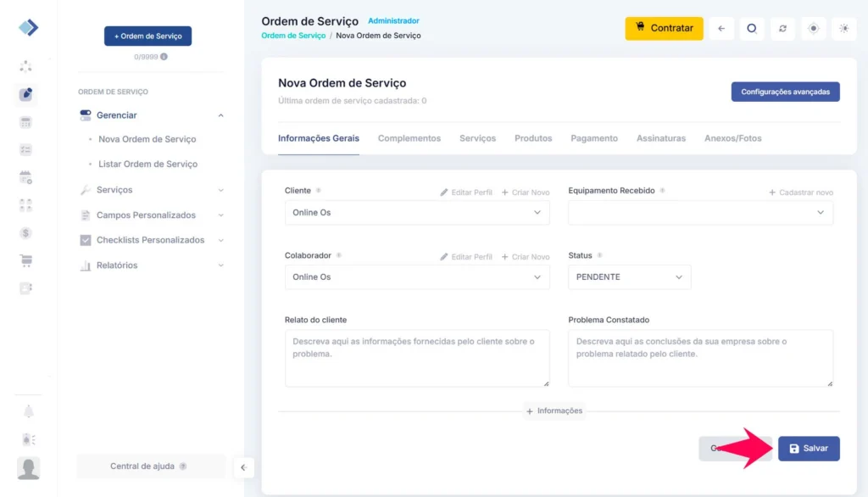Click the refresh icon in top toolbar
The image size is (868, 497).
[782, 28]
